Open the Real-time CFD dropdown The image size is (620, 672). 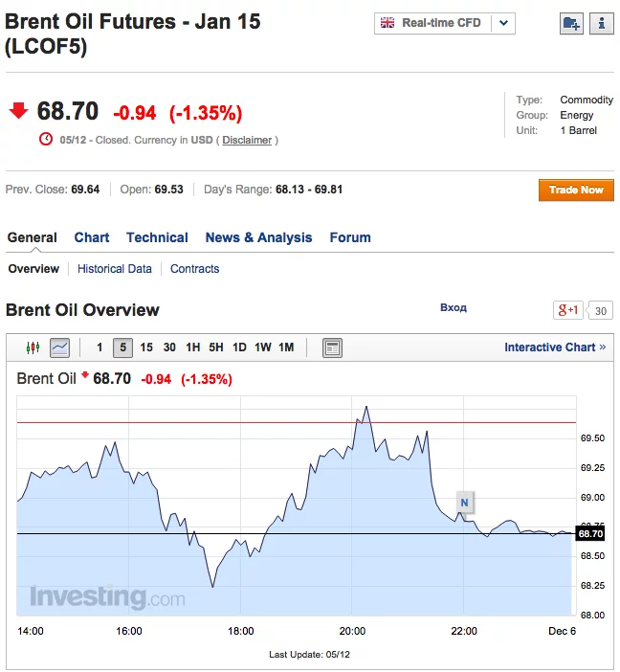(444, 23)
